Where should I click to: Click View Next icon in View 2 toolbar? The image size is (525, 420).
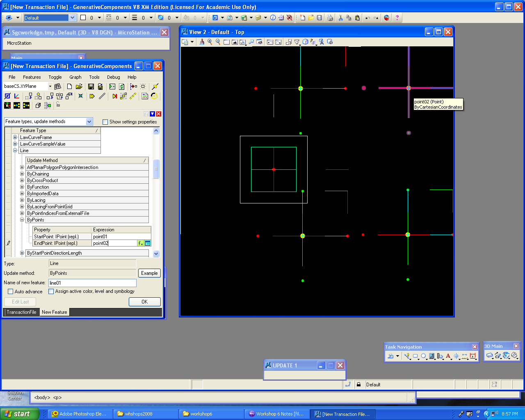pyautogui.click(x=278, y=42)
